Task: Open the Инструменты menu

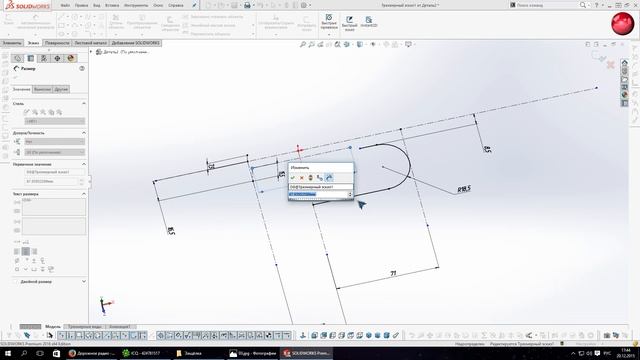Action: tap(136, 5)
